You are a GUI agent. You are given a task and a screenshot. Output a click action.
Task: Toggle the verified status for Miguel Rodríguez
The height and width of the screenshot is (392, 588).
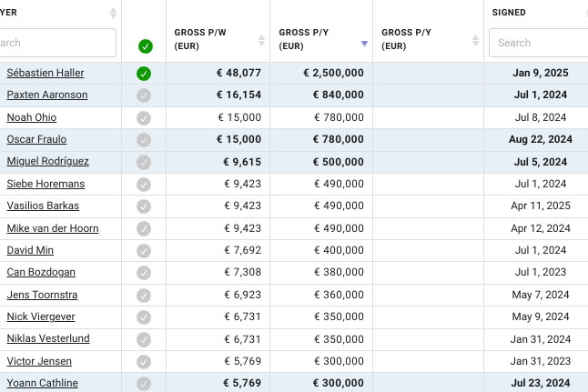[x=144, y=162]
